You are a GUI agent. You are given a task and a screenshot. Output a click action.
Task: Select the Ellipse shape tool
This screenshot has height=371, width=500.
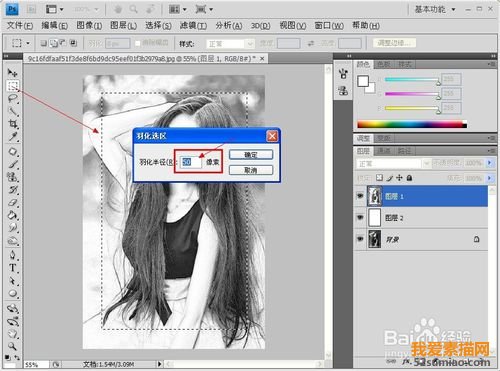[13, 293]
